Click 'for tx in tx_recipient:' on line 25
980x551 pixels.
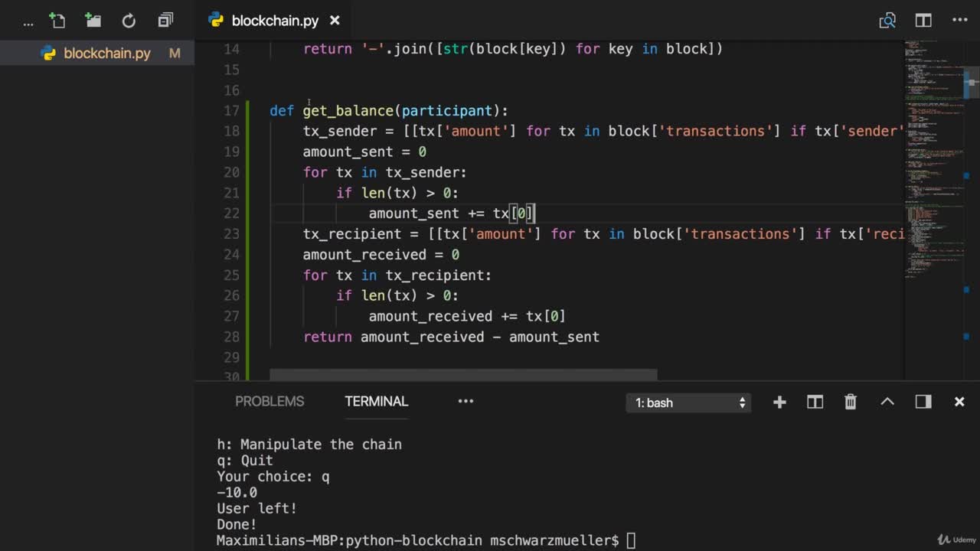(x=397, y=275)
